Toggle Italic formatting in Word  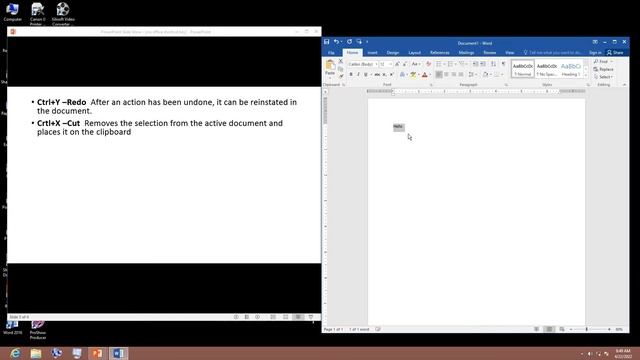click(358, 75)
